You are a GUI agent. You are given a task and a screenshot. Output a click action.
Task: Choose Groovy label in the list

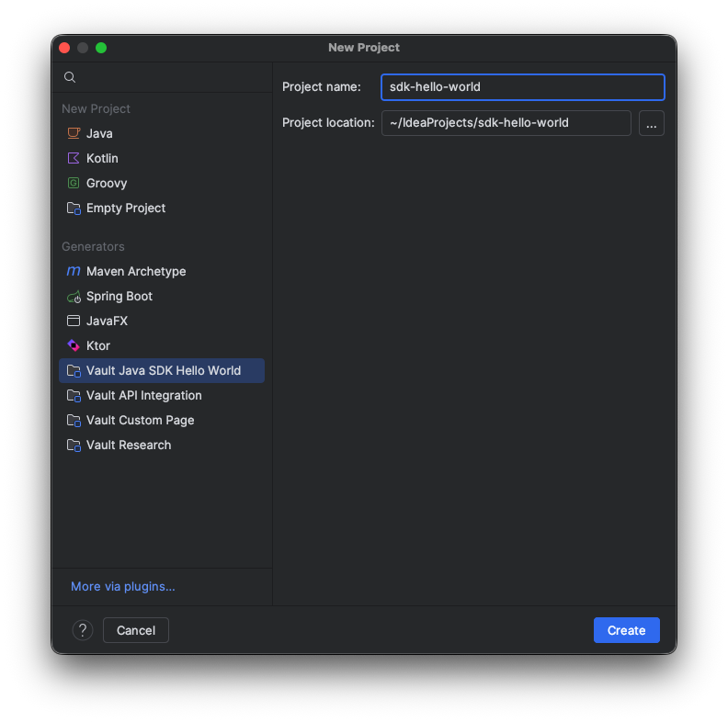pyautogui.click(x=107, y=184)
